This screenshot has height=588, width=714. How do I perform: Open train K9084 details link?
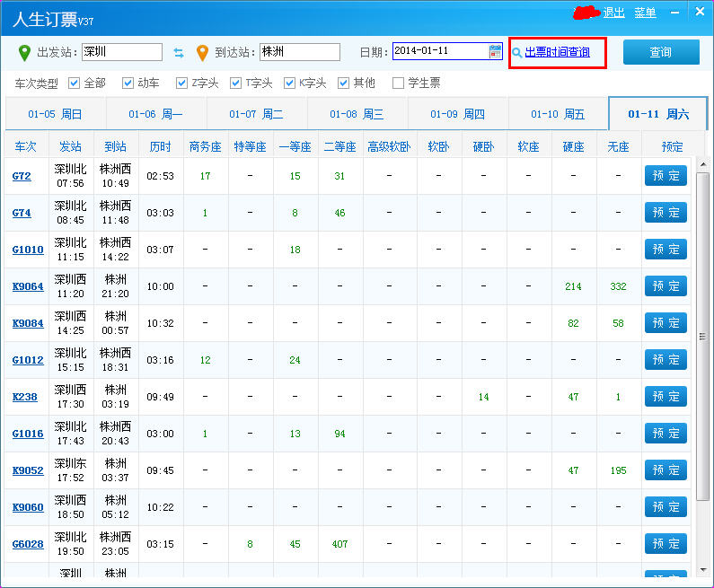(x=28, y=323)
